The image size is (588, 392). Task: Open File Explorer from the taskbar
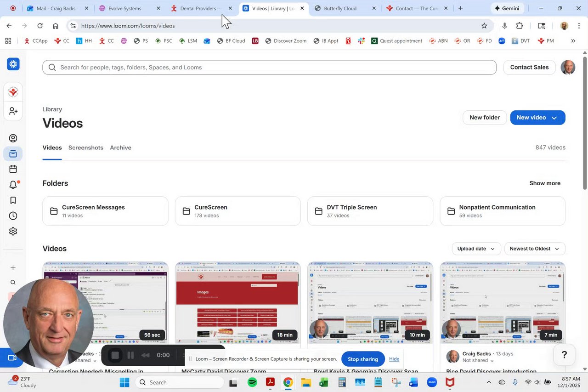coord(306,382)
